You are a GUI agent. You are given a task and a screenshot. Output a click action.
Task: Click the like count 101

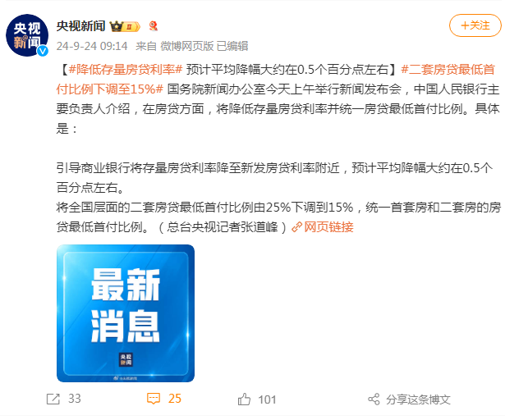point(267,399)
